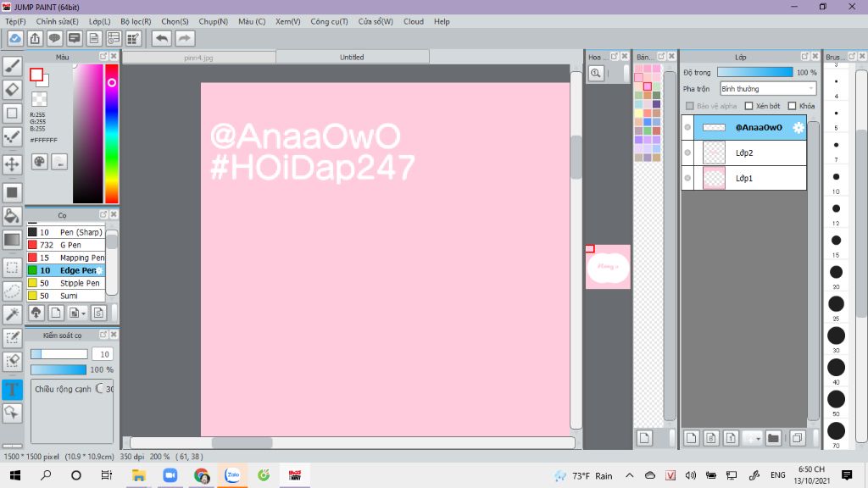Open the Lớp(L) menu
Screen dimensions: 868x488
100,21
